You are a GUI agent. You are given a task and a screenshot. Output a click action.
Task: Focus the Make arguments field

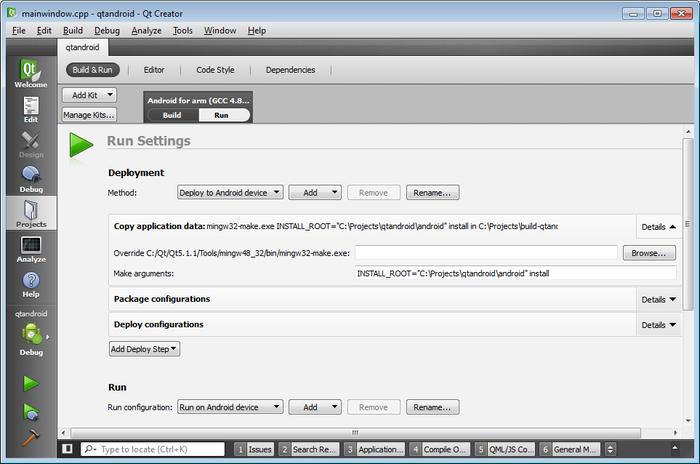tap(516, 273)
